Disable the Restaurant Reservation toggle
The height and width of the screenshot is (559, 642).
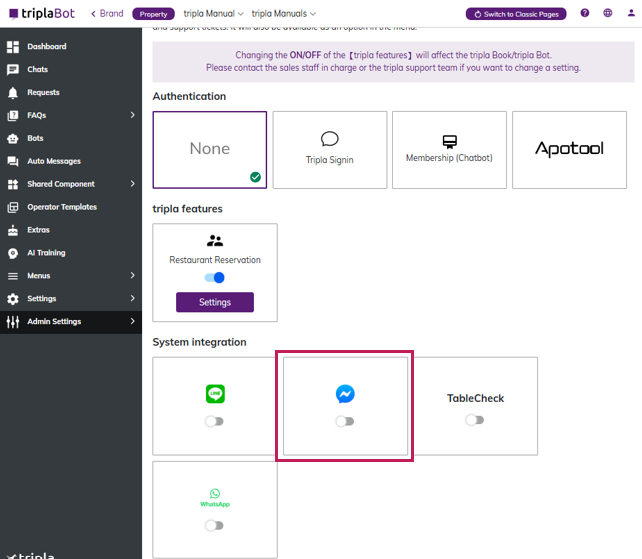point(215,278)
